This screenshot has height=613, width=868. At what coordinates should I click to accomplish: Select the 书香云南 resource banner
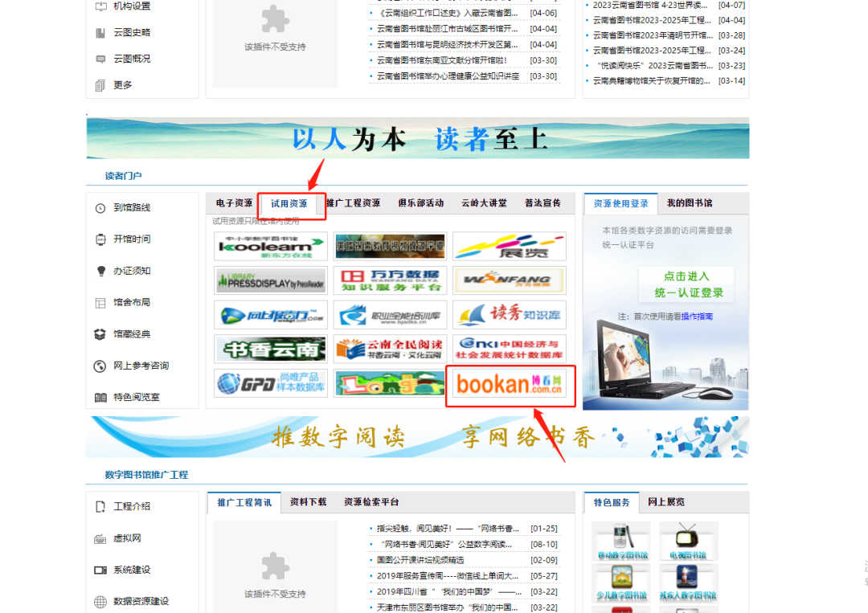coord(271,349)
